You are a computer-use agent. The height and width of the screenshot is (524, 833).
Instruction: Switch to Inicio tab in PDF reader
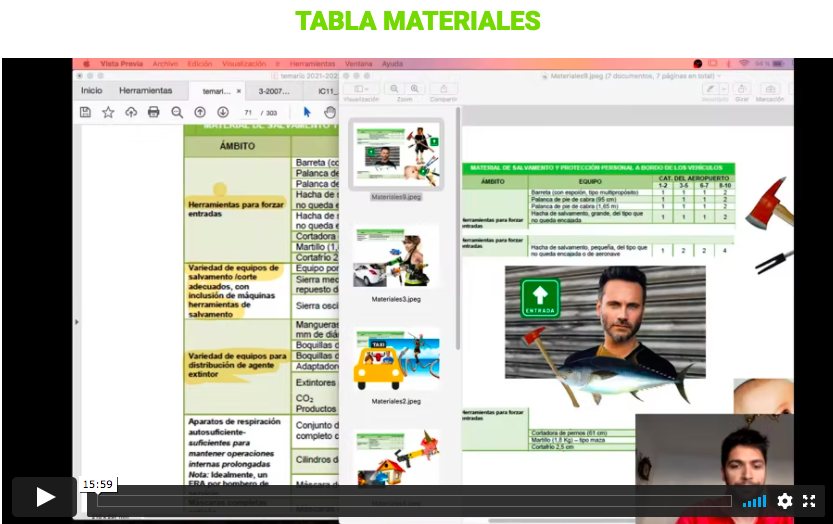(x=91, y=91)
